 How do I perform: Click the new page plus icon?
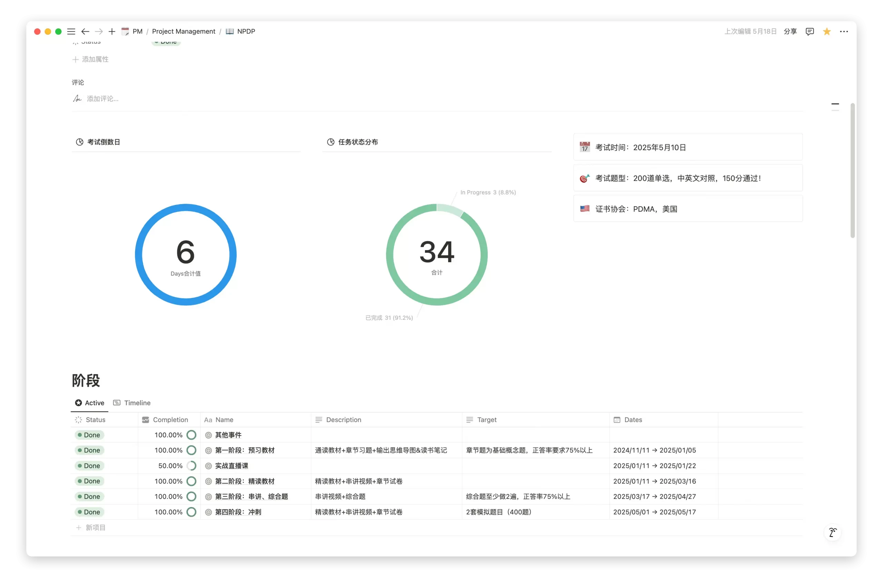[112, 31]
